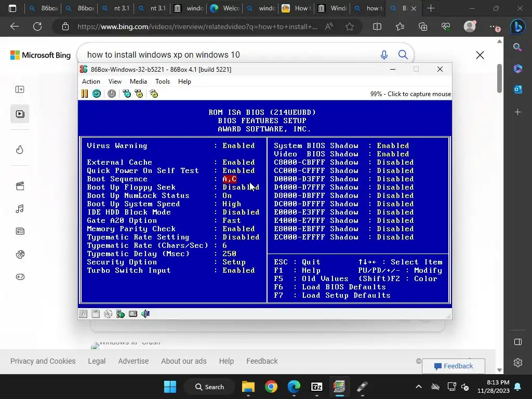Click the 86Box hard reset toolbar icon
This screenshot has width=532, height=399.
click(x=97, y=94)
